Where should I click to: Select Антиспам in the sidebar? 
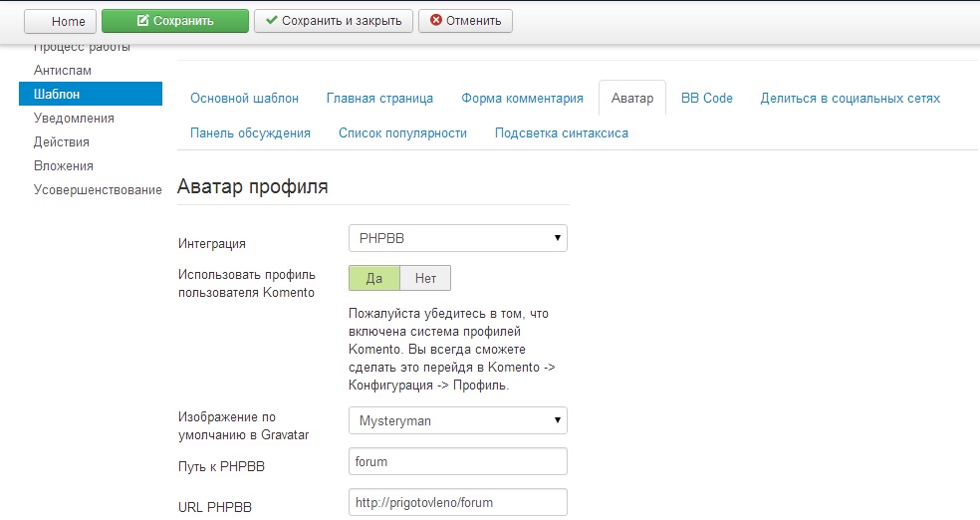pyautogui.click(x=62, y=71)
